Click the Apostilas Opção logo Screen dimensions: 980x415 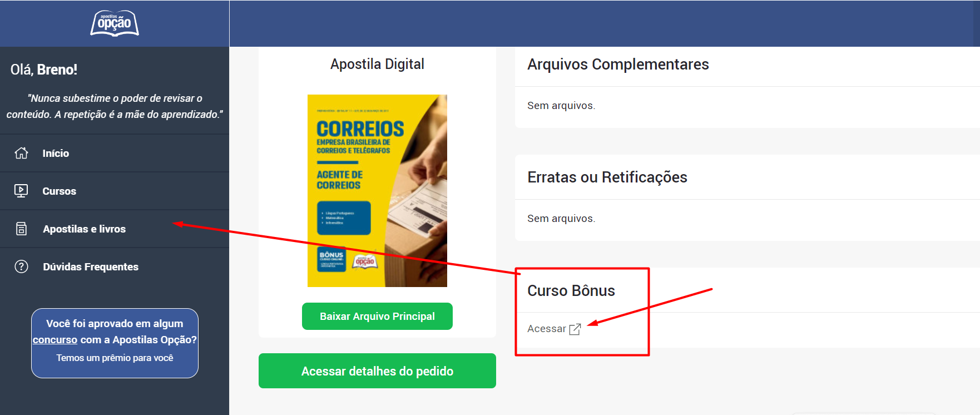(115, 23)
